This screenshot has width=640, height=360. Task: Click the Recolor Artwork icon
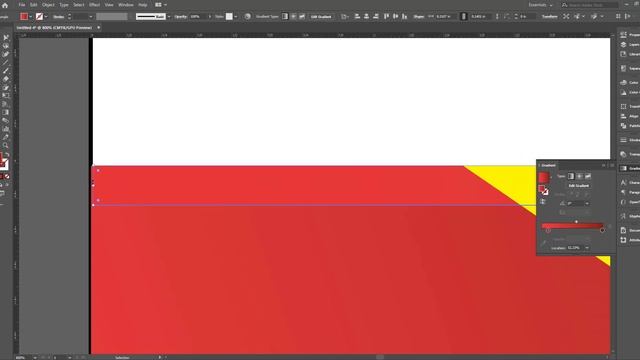[x=248, y=17]
